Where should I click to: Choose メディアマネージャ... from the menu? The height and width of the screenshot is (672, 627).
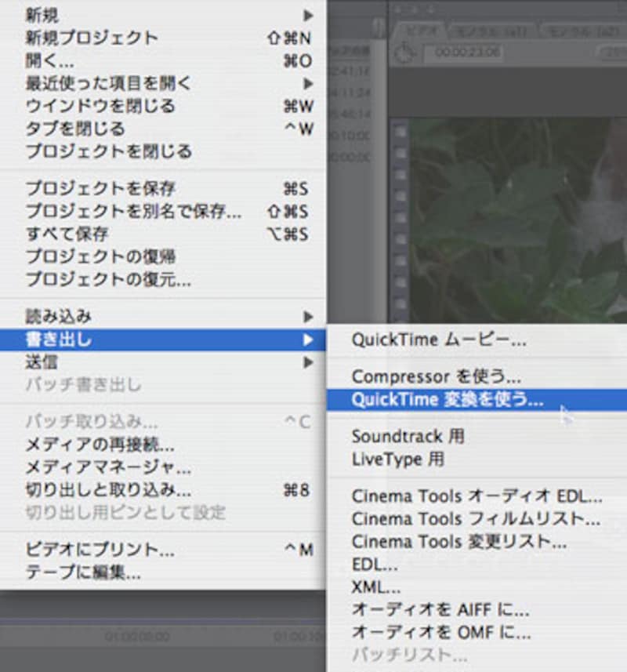click(108, 469)
